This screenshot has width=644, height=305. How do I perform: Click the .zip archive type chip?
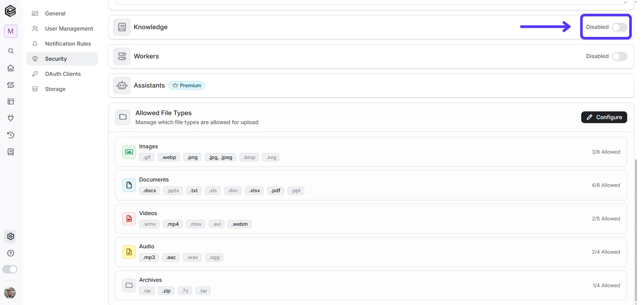coord(166,291)
